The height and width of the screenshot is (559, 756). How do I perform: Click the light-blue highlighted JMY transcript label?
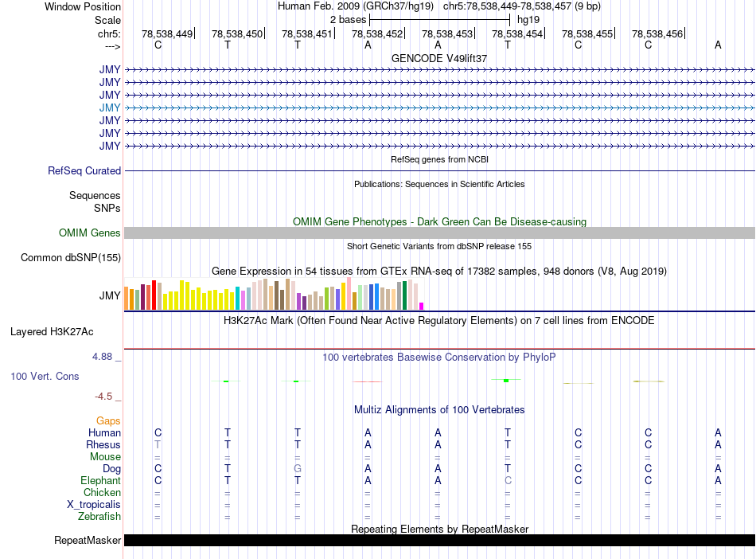110,107
